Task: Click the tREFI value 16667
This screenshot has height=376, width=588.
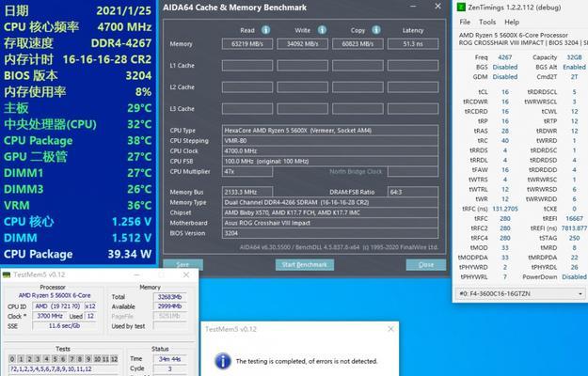Action: (x=574, y=218)
